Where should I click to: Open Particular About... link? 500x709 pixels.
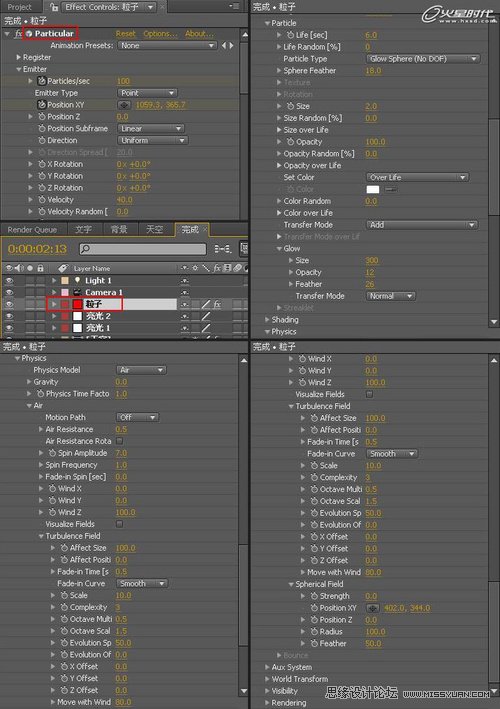tap(199, 33)
